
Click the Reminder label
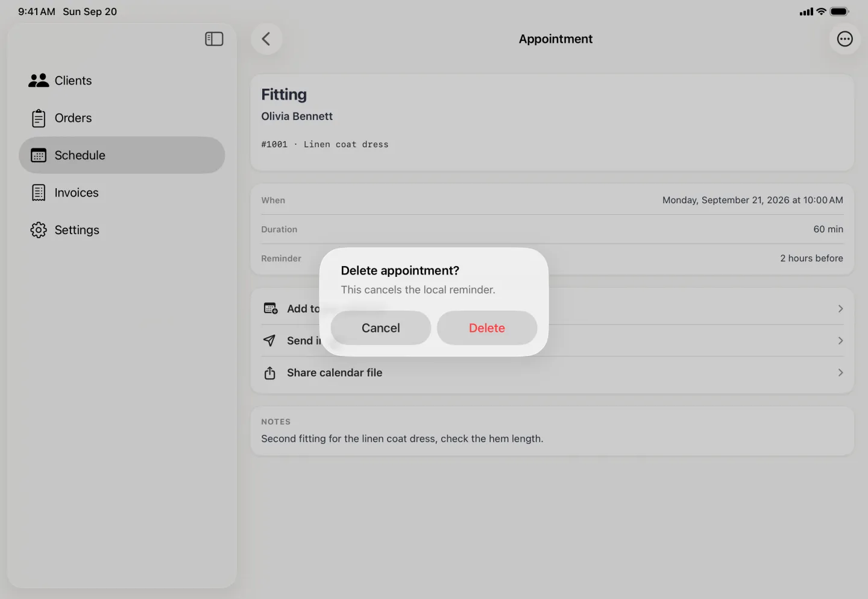[x=281, y=258]
